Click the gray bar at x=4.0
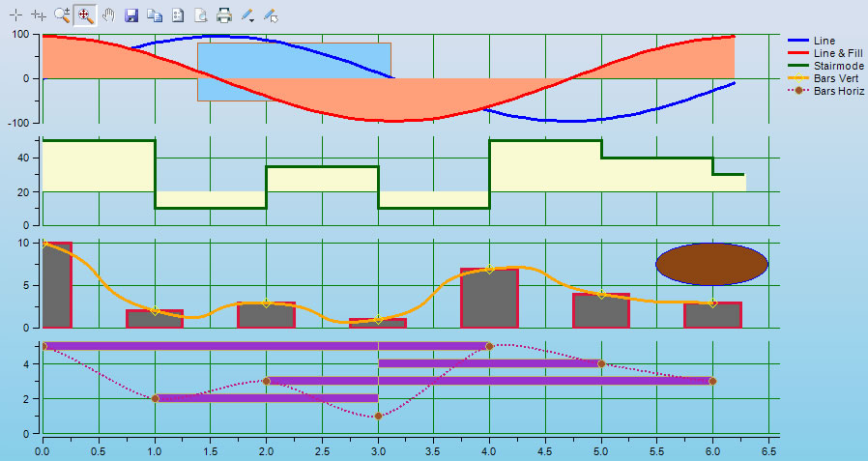This screenshot has width=868, height=461. tap(489, 302)
